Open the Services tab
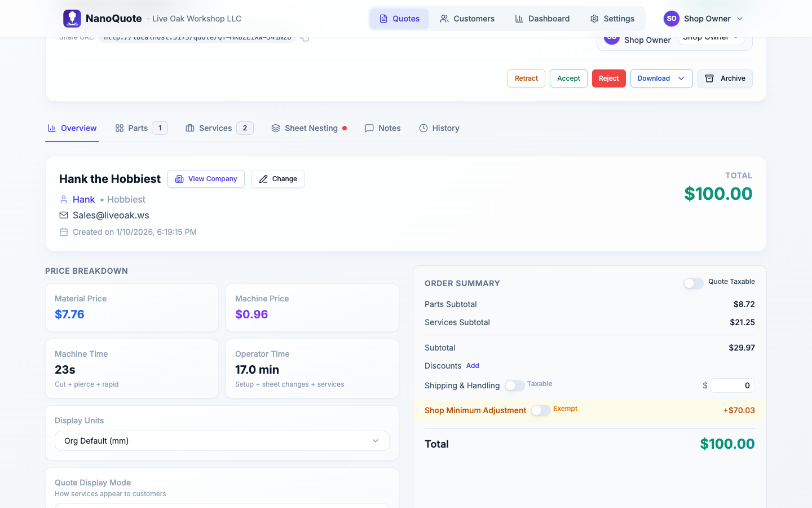The image size is (812, 508). (216, 128)
